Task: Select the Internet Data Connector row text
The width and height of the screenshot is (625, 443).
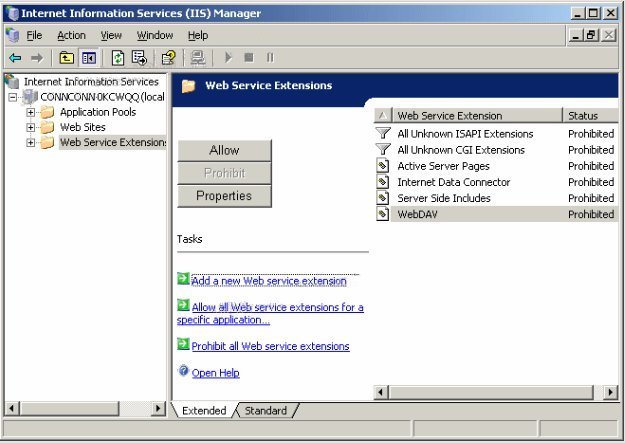Action: point(454,182)
